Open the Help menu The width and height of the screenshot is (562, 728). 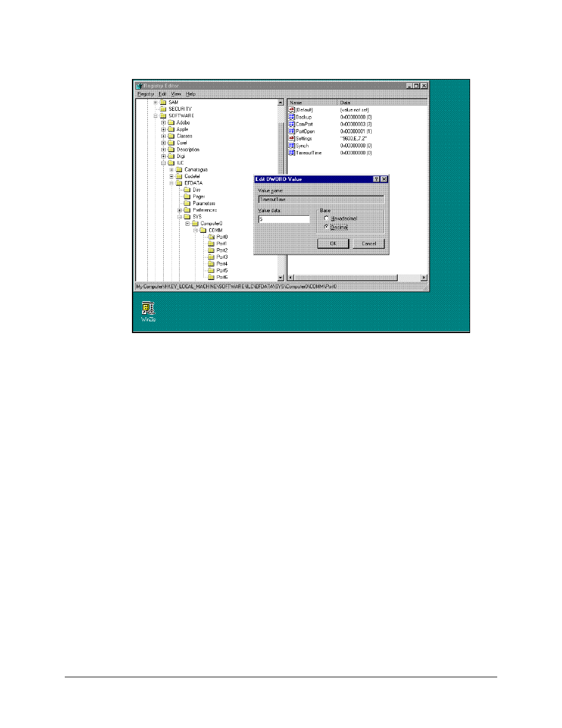pyautogui.click(x=191, y=94)
